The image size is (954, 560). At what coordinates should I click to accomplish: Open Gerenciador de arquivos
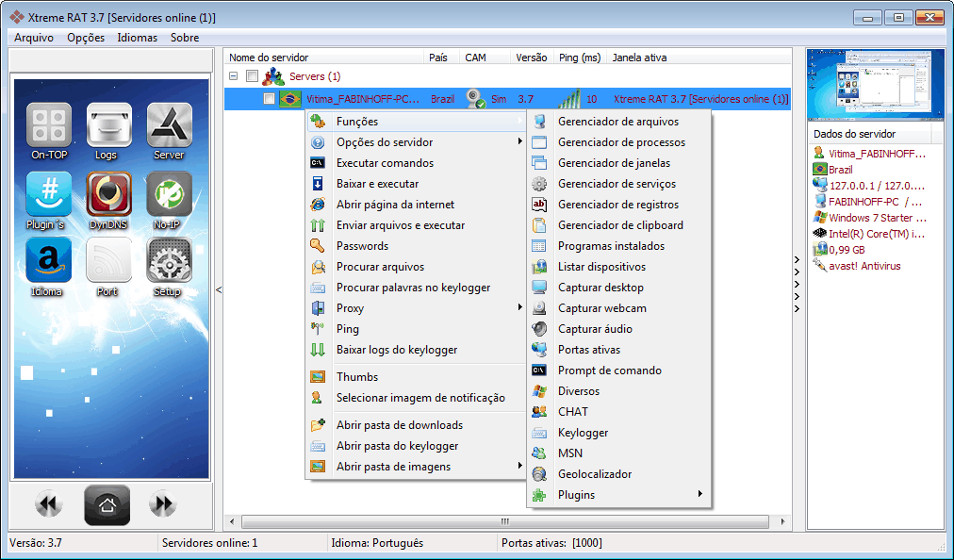[618, 122]
